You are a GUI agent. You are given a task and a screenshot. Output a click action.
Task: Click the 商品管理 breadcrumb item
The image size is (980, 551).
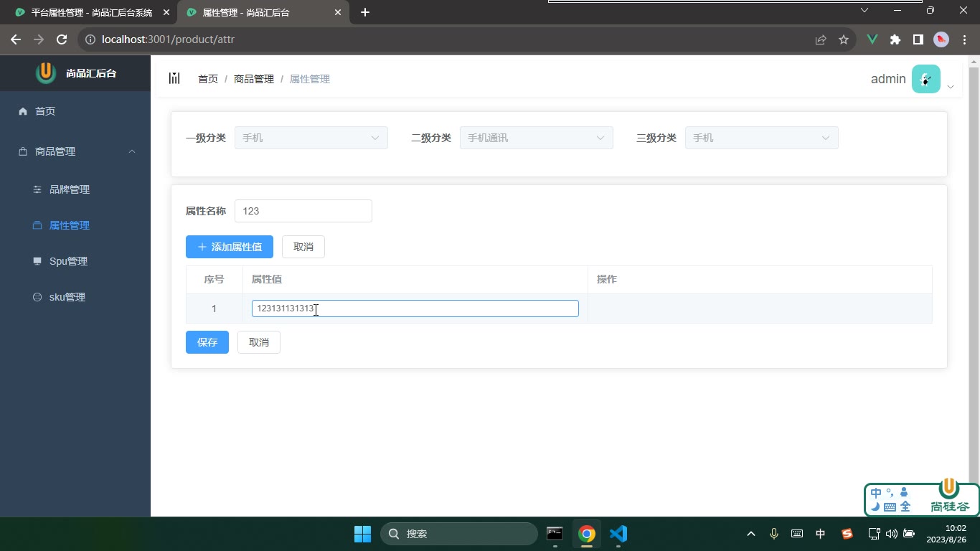click(x=254, y=79)
